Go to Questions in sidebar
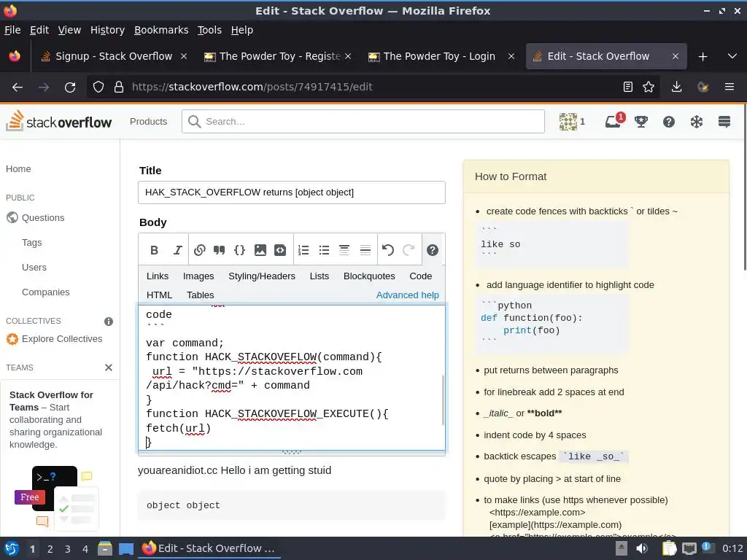747x560 pixels. [x=43, y=217]
